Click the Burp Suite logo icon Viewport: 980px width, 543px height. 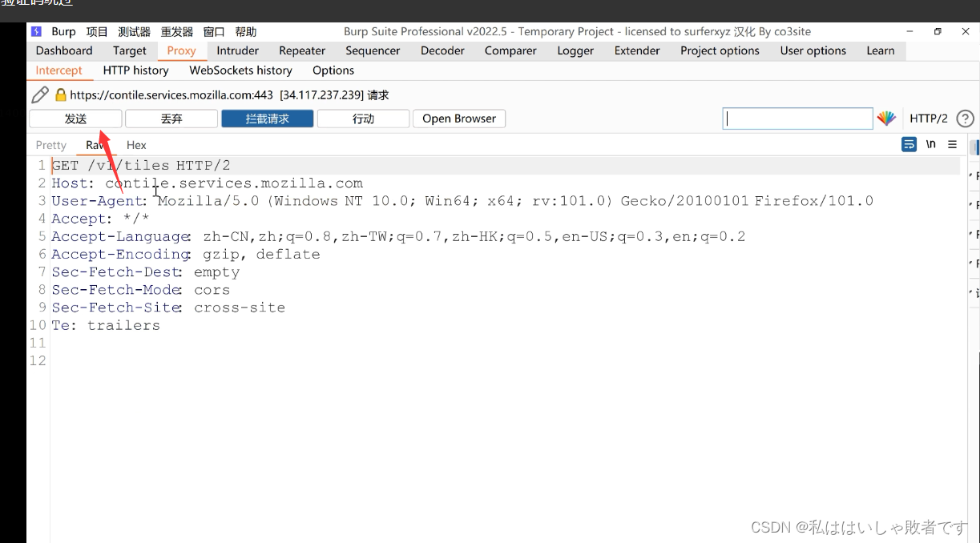(36, 32)
